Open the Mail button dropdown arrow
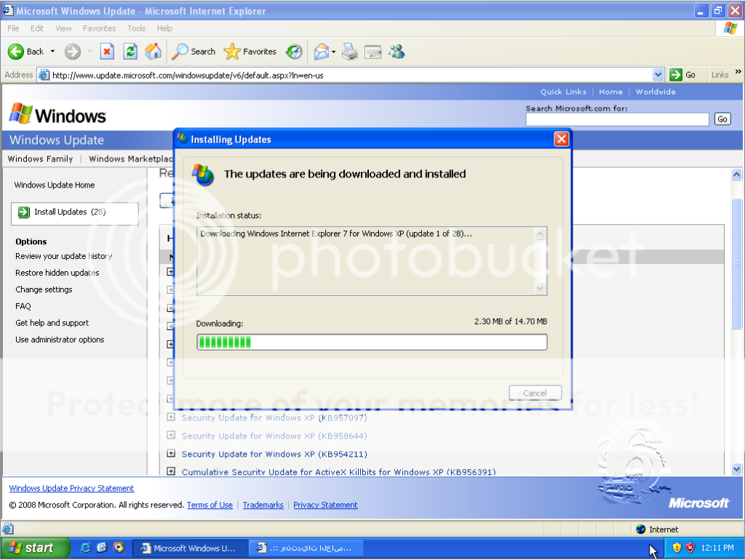Viewport: 745px width, 560px height. pyautogui.click(x=333, y=52)
